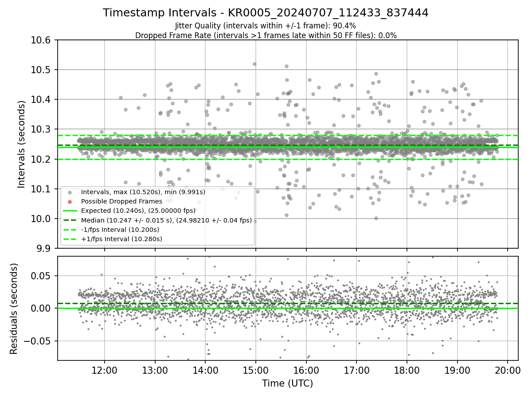Click the highest interval point near 15:00 at 10.52 seconds
Image resolution: width=532 pixels, height=399 pixels.
pyautogui.click(x=254, y=64)
